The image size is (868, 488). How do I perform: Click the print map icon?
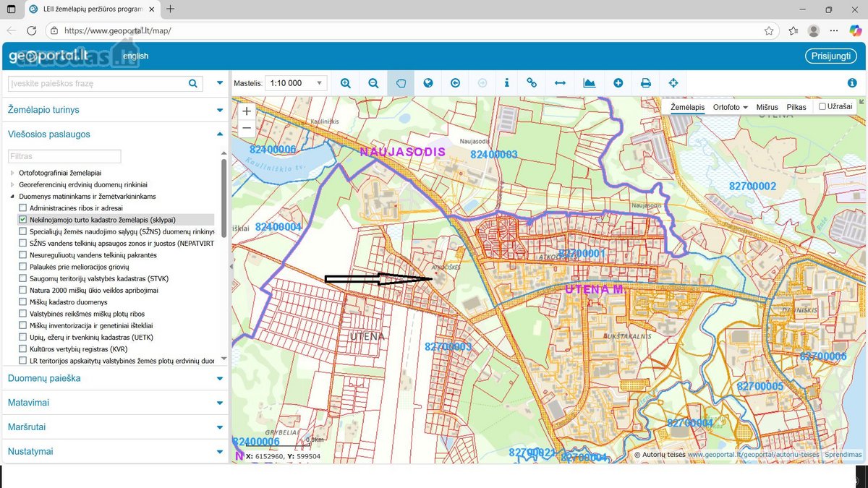[x=646, y=83]
